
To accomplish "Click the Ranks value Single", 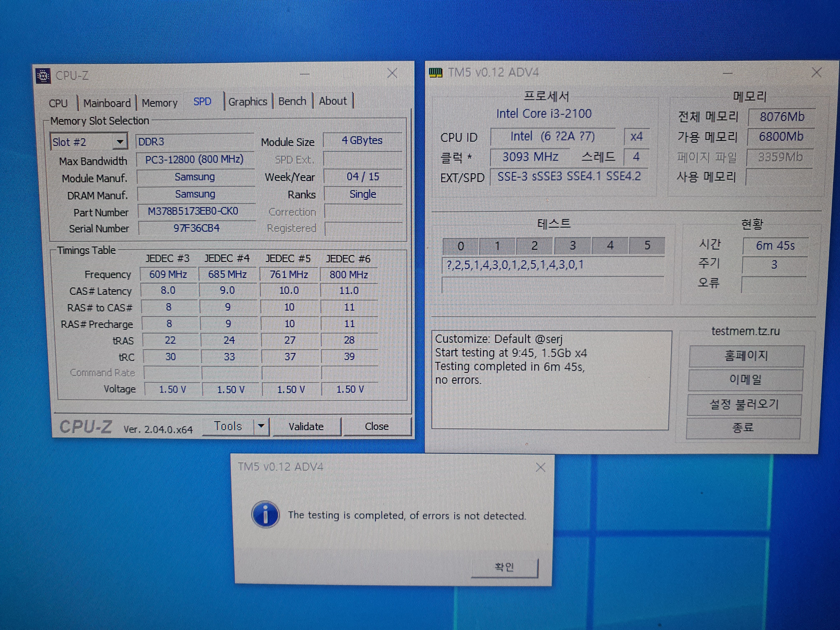I will [x=363, y=194].
